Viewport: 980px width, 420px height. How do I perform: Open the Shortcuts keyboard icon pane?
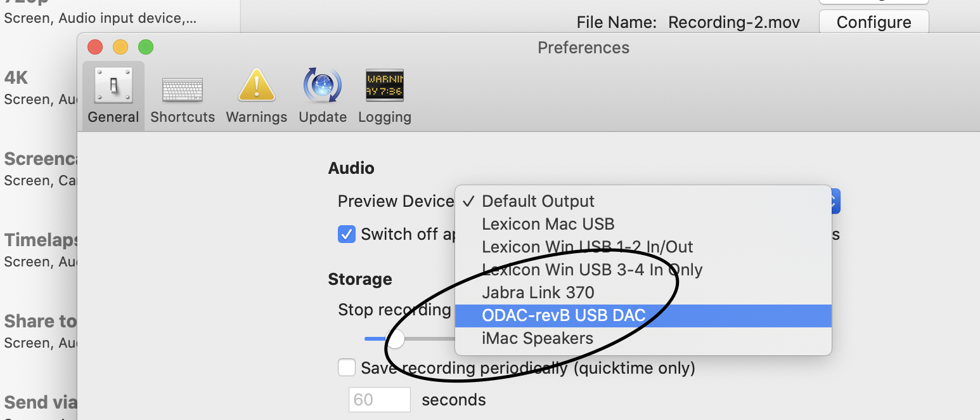(183, 95)
